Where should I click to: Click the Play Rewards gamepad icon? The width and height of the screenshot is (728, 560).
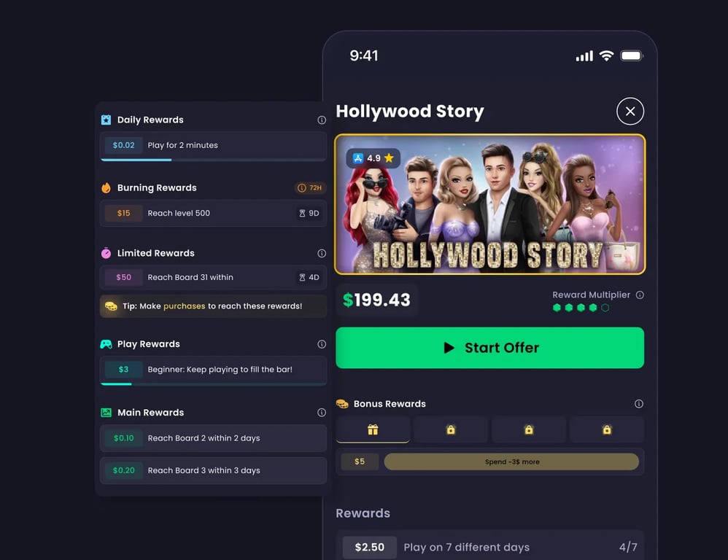(106, 344)
